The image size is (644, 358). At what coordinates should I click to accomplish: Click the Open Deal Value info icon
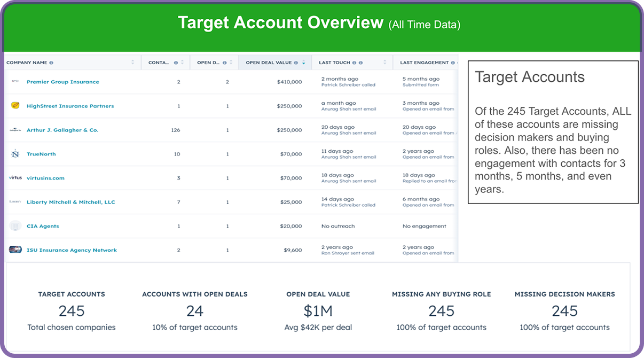point(297,63)
